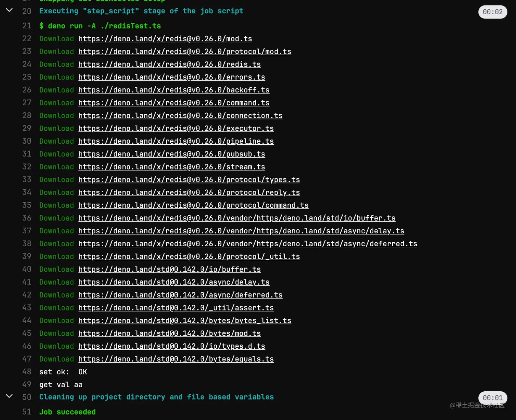Click the "Job succeeded" status text
Viewport: 516px width, 420px height.
(68, 412)
